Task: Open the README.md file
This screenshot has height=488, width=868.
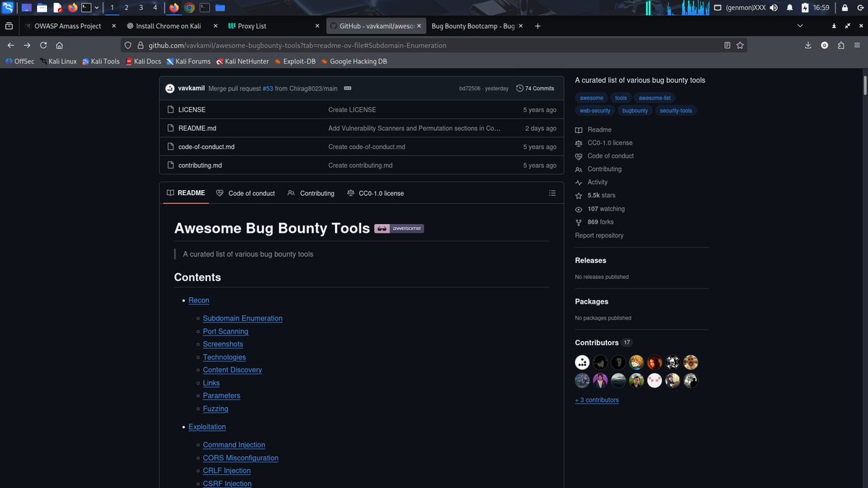Action: pos(197,128)
